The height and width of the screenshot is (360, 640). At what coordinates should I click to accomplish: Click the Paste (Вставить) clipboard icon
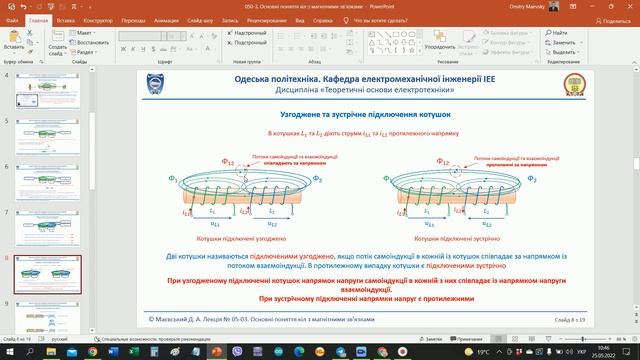coord(14,37)
